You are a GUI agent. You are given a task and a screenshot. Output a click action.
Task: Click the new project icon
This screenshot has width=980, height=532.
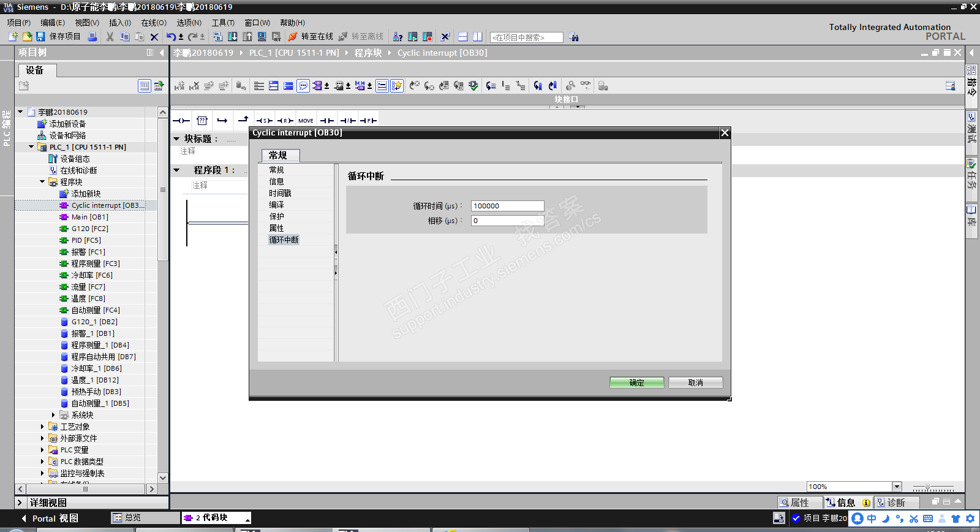(x=13, y=37)
